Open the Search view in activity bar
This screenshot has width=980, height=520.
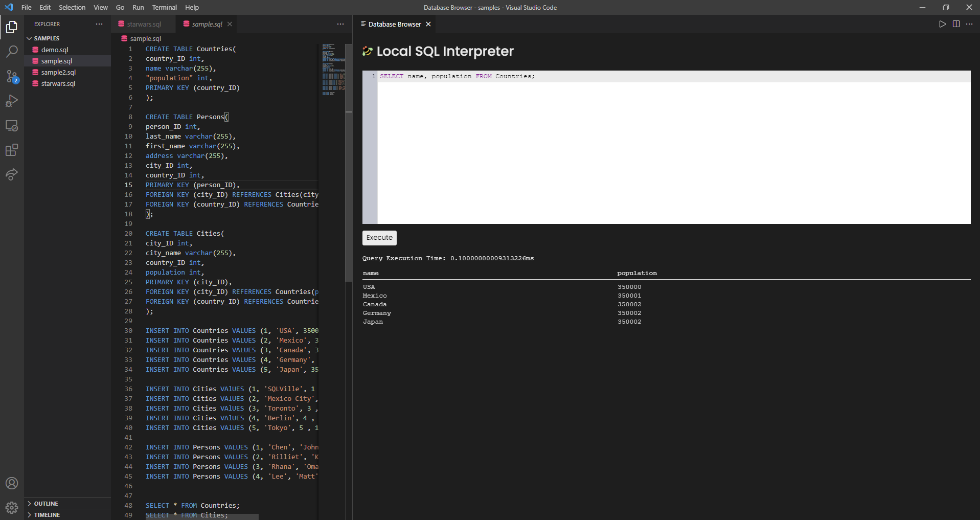tap(12, 51)
